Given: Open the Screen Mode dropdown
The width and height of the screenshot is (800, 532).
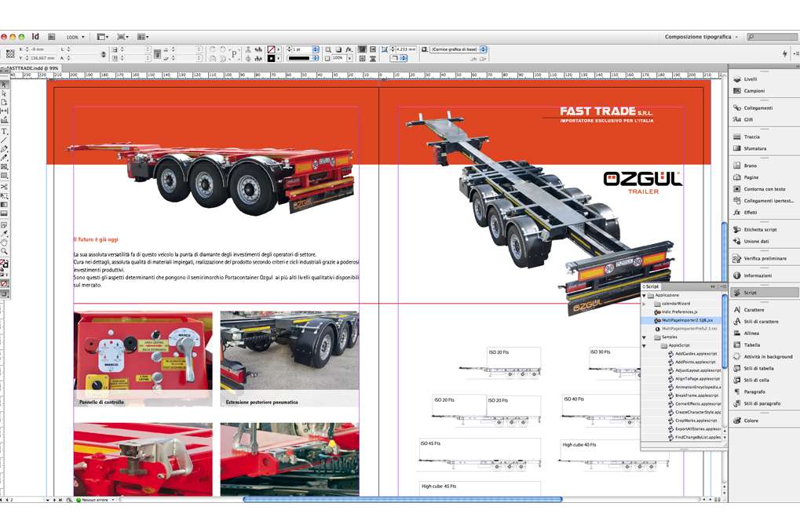Looking at the screenshot, I should [x=123, y=37].
